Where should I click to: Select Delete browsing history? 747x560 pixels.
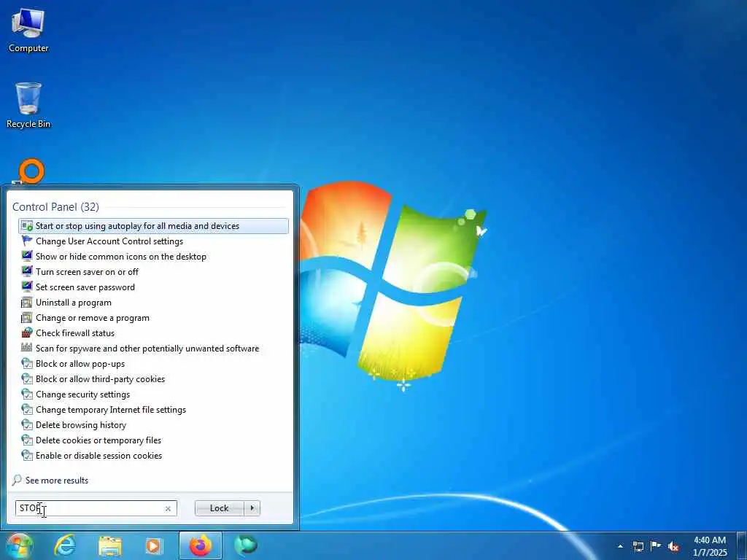tap(153, 425)
